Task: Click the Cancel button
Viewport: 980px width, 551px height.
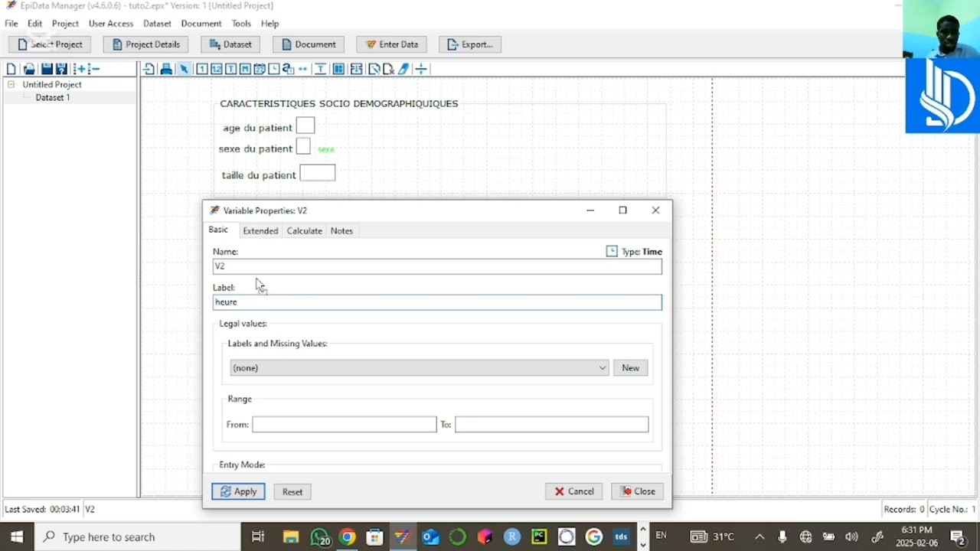Action: (x=574, y=491)
